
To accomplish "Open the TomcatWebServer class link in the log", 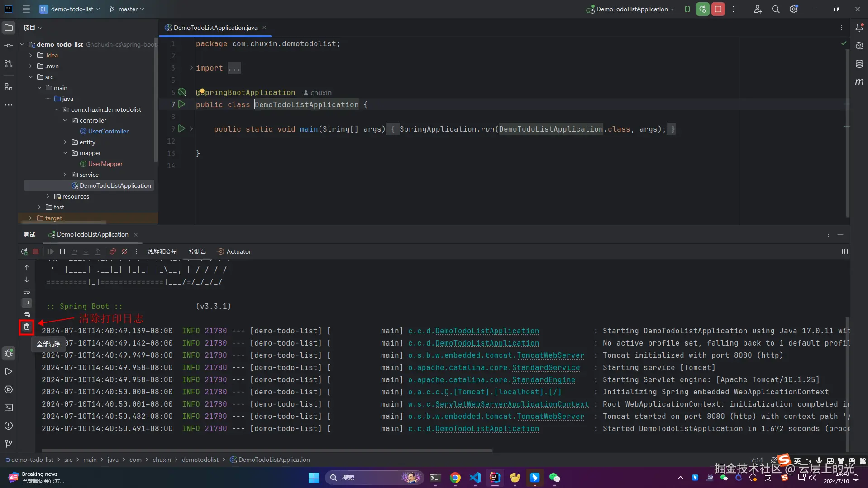I will click(550, 355).
